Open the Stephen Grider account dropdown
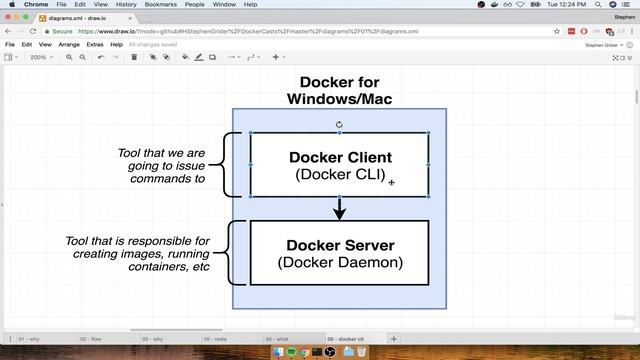640x360 pixels. point(604,45)
